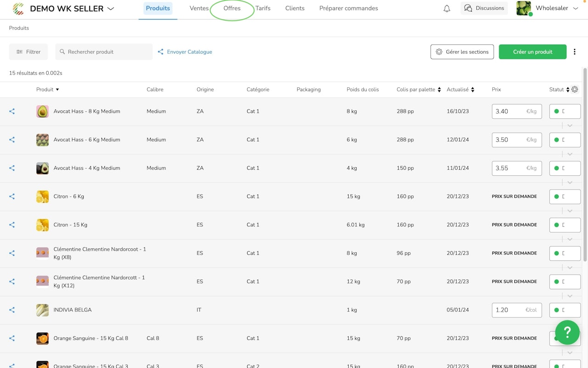Click share icon for Citron - 6 Kg

(12, 196)
